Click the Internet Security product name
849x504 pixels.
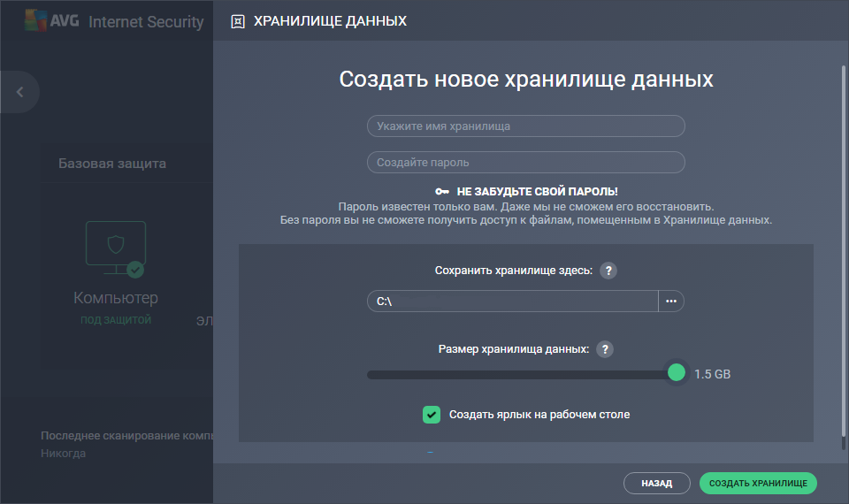tap(146, 21)
